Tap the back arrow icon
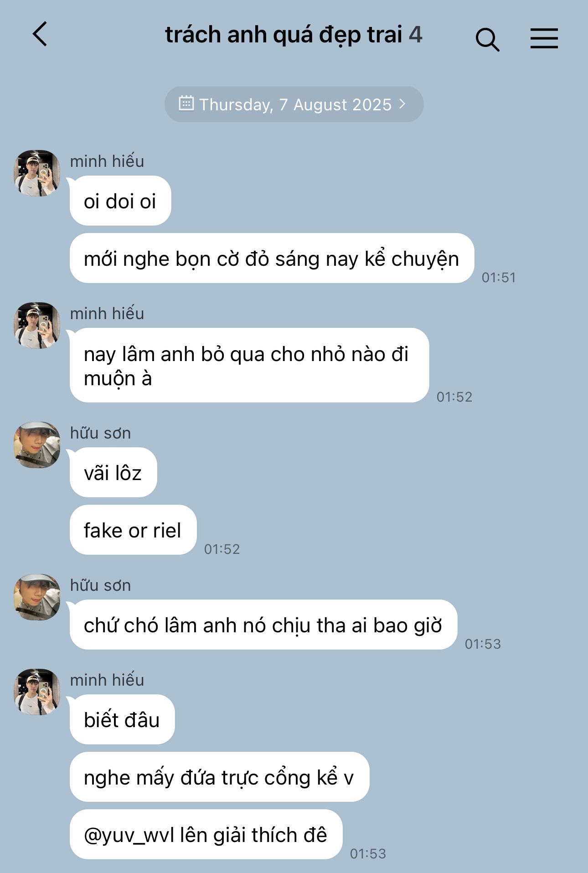 (x=40, y=34)
